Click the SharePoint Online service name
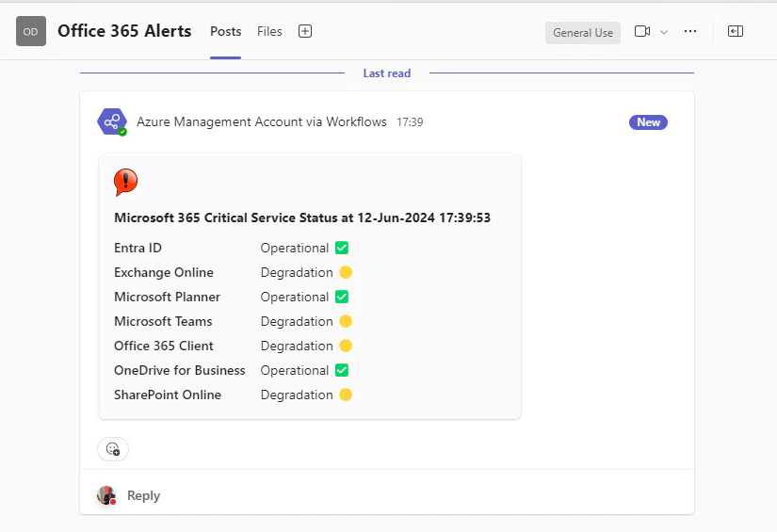Image resolution: width=777 pixels, height=532 pixels. pos(168,395)
